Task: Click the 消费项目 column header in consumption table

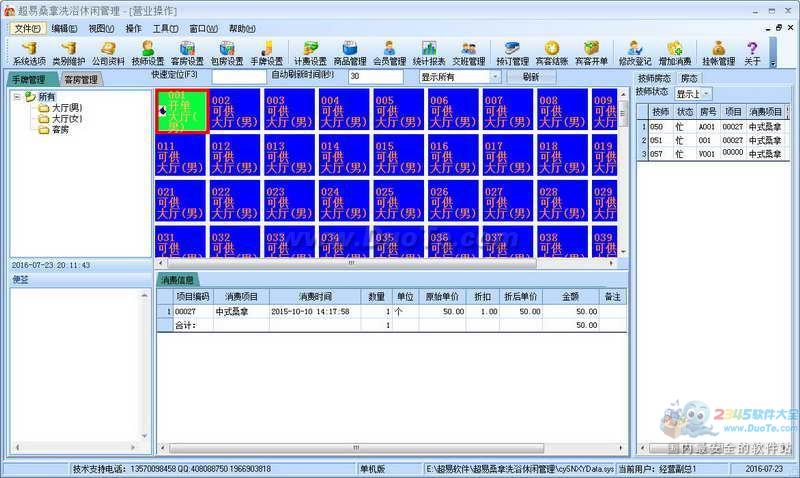Action: click(241, 296)
